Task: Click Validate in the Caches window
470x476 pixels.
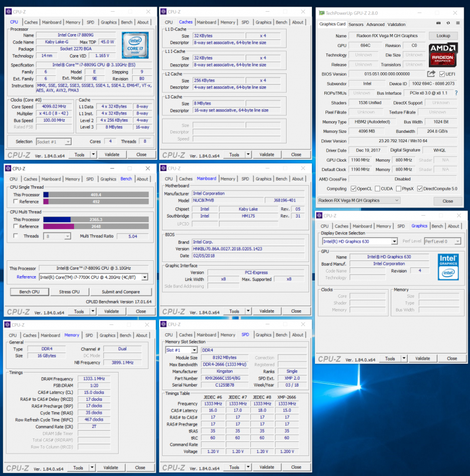Action: (x=267, y=155)
